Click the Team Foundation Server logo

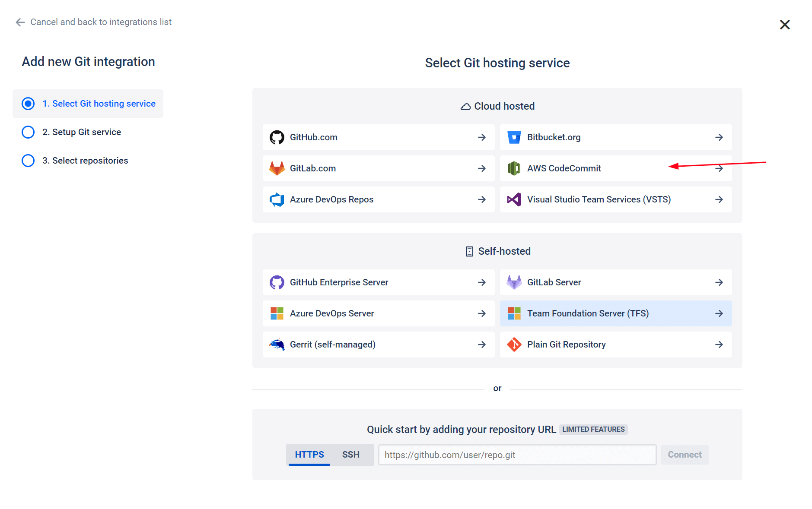click(x=514, y=313)
